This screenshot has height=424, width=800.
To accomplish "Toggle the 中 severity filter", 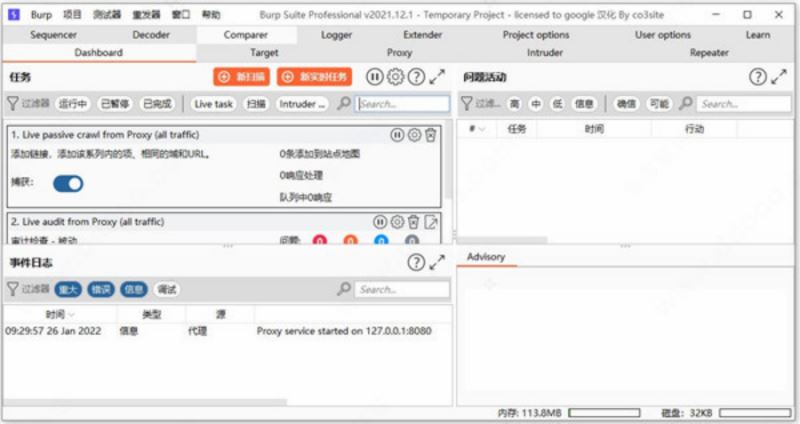I will point(536,104).
